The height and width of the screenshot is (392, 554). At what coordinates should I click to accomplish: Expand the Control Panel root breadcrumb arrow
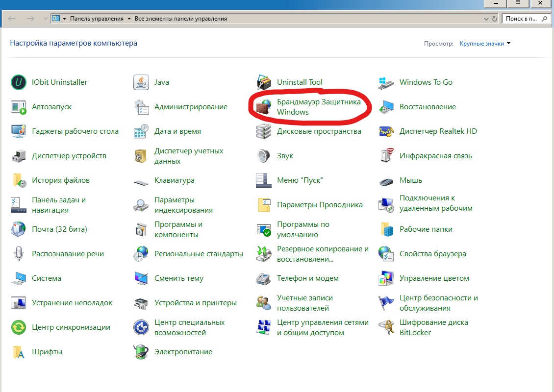tap(64, 19)
